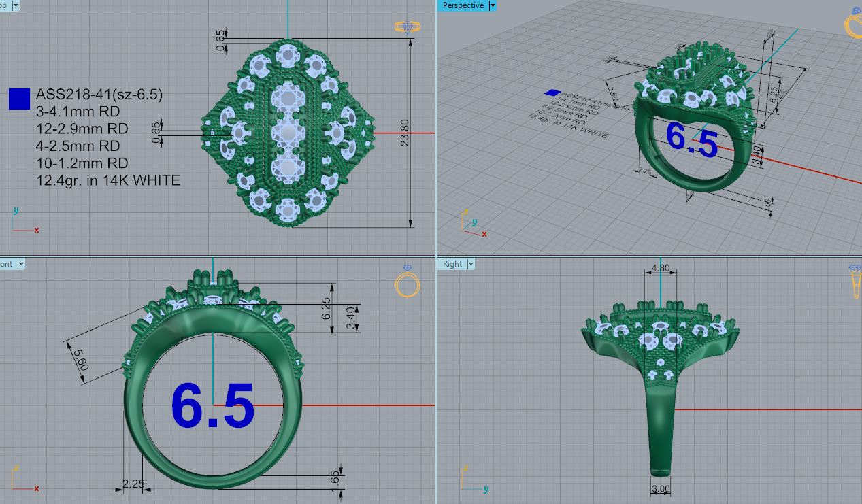Select the 23.80 height dimension in Top view
This screenshot has width=862, height=504.
(405, 133)
